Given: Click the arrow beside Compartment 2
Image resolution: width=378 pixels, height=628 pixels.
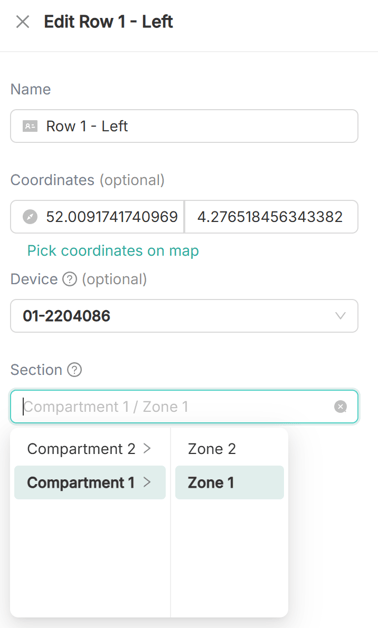Looking at the screenshot, I should tap(147, 449).
